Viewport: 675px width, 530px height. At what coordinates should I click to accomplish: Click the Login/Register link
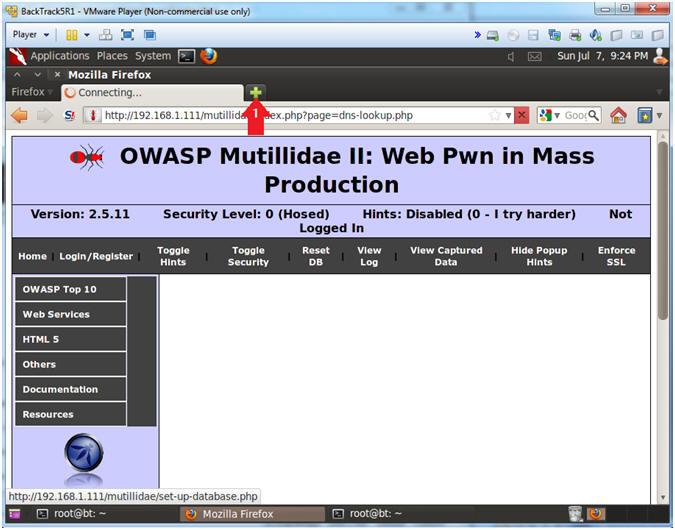[x=96, y=256]
